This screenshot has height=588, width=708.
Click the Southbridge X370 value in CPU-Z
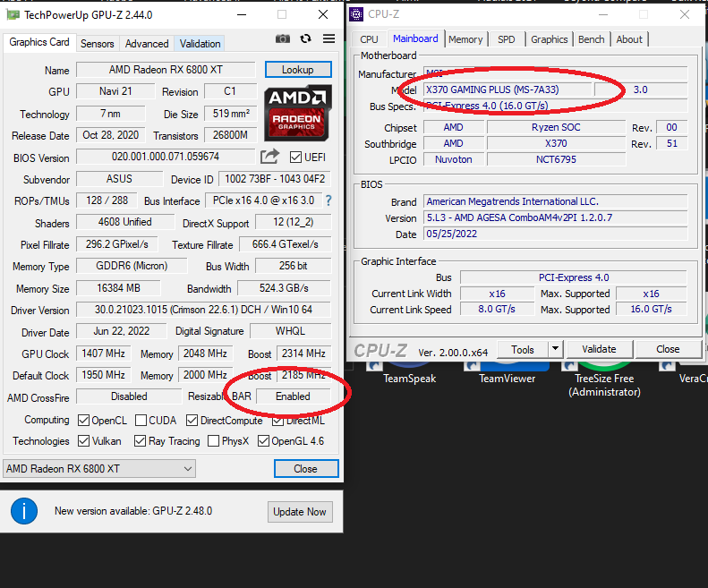pos(556,143)
